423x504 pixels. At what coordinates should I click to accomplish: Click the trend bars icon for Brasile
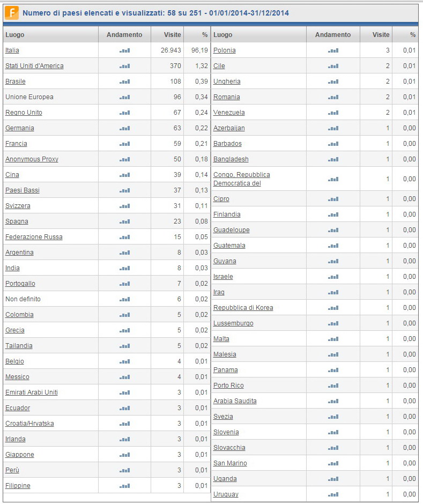[x=125, y=81]
